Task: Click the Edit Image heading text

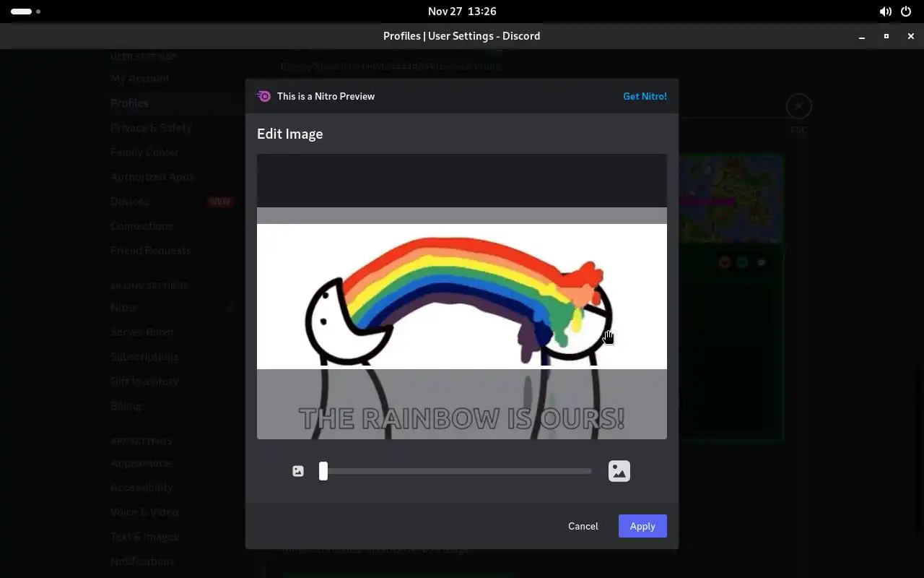Action: (x=289, y=134)
